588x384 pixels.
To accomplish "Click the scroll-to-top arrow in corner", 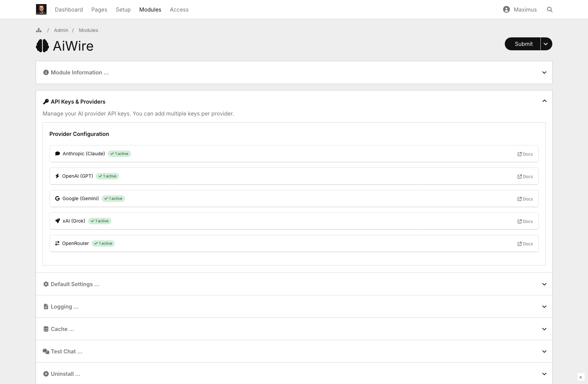I will coord(581,378).
